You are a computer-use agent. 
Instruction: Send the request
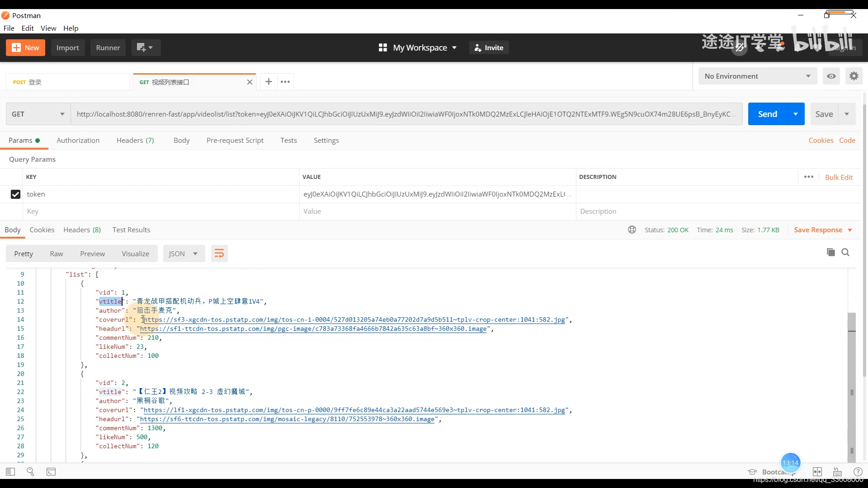point(768,114)
